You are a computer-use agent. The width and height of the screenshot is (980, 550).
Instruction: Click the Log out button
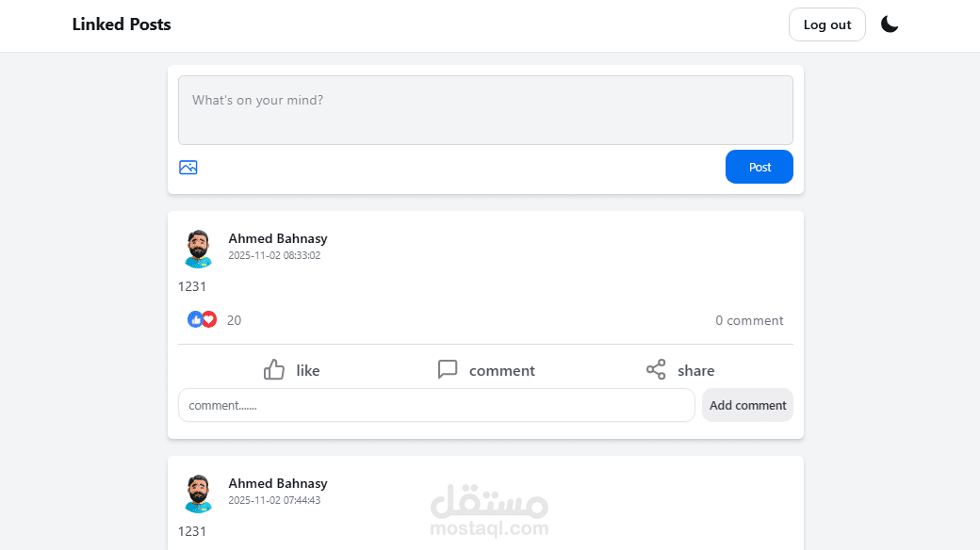pyautogui.click(x=826, y=24)
